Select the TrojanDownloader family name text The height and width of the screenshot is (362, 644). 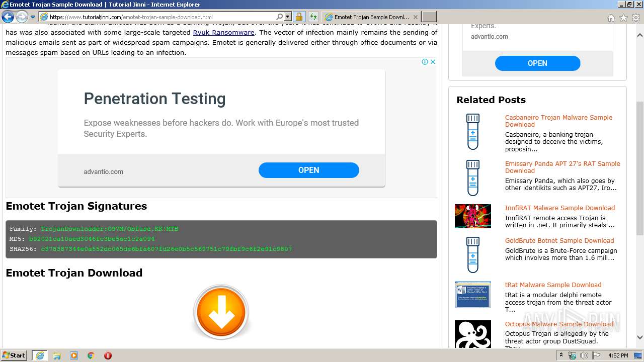(110, 229)
